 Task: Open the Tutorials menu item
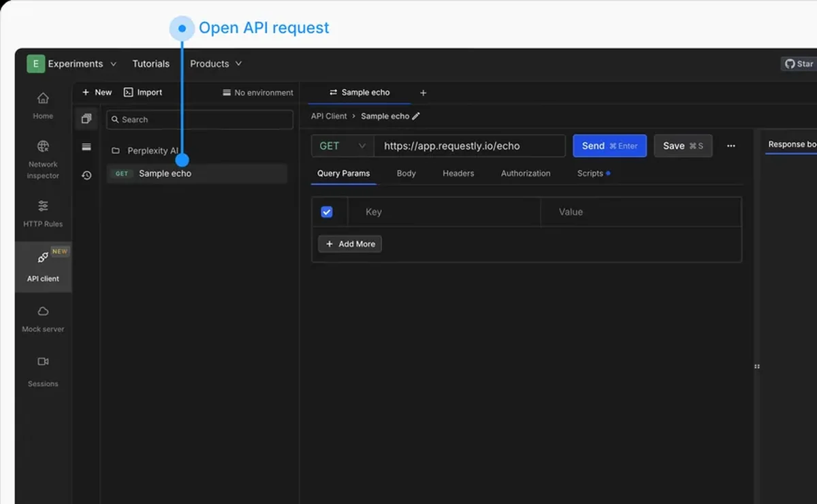151,64
